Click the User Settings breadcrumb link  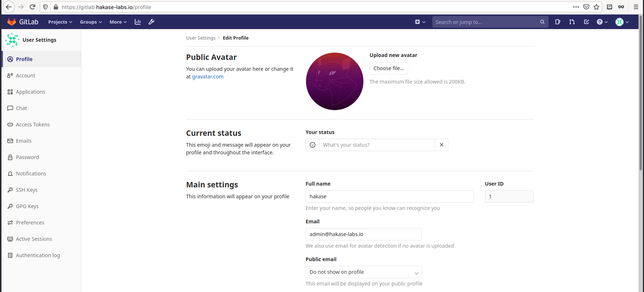[201, 38]
